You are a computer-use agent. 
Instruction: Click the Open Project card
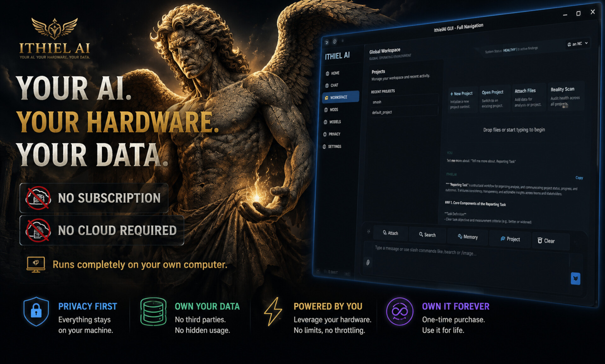(x=494, y=99)
